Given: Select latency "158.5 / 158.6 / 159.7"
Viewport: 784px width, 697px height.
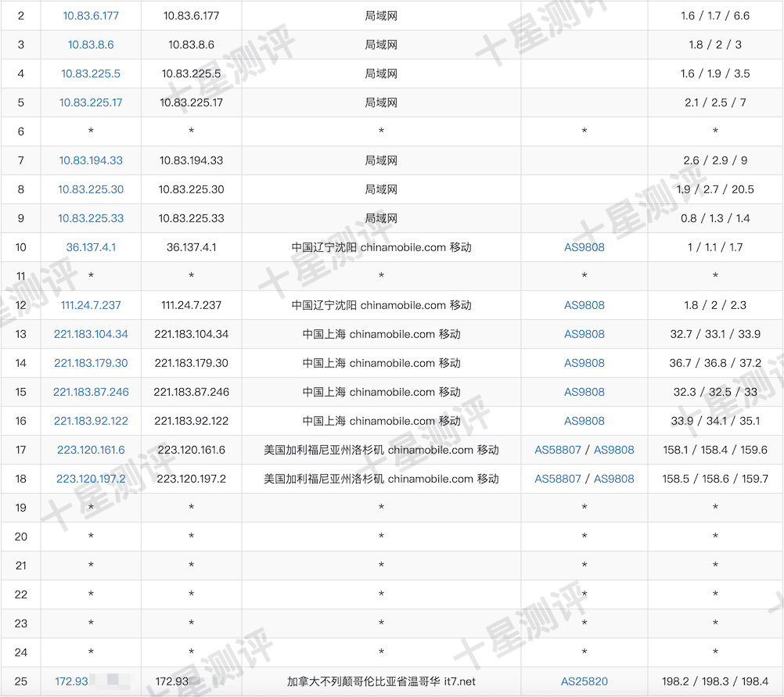Looking at the screenshot, I should (715, 480).
